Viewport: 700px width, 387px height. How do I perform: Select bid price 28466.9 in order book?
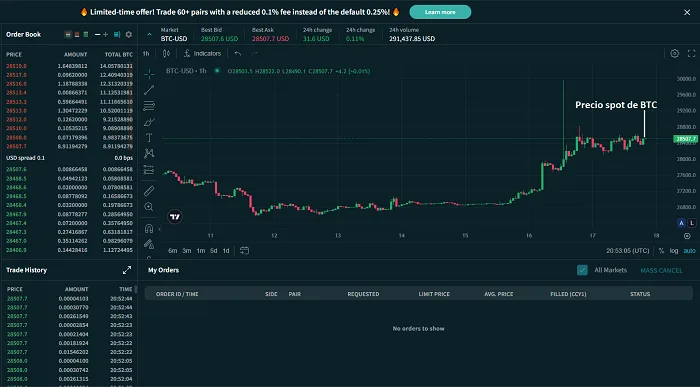click(x=17, y=250)
